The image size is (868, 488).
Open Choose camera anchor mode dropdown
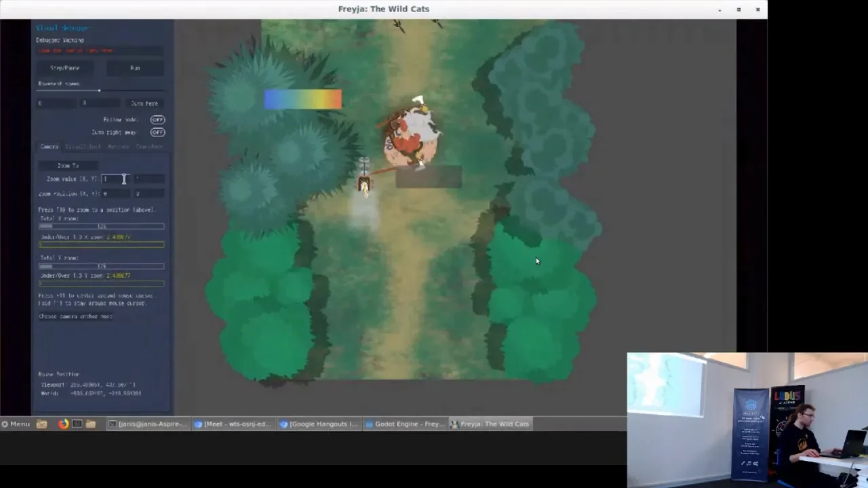coord(76,317)
